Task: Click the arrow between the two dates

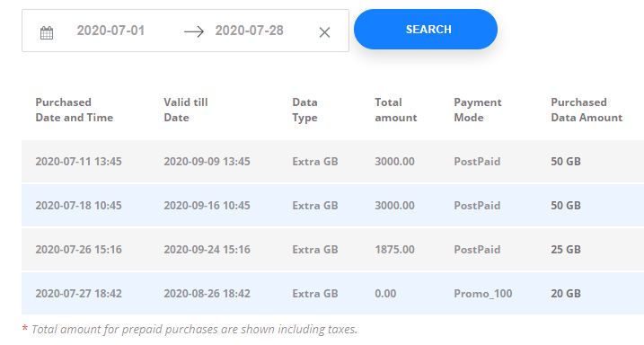Action: (x=194, y=31)
